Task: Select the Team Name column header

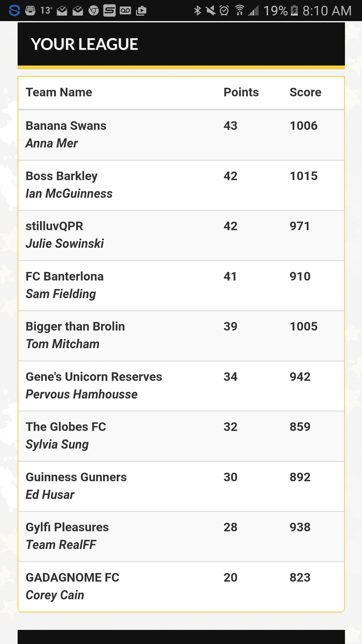Action: pyautogui.click(x=59, y=92)
